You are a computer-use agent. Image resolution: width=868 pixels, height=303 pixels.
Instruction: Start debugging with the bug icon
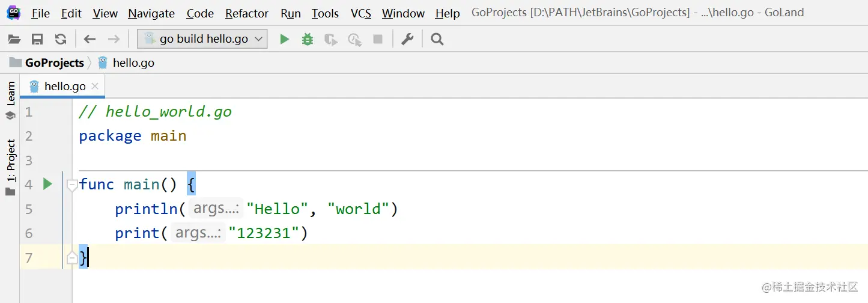(308, 40)
